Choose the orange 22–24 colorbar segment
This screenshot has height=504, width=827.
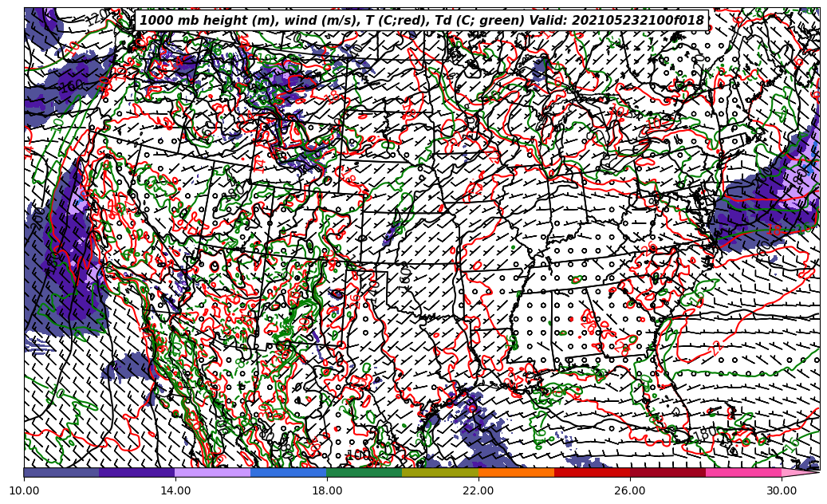516,473
